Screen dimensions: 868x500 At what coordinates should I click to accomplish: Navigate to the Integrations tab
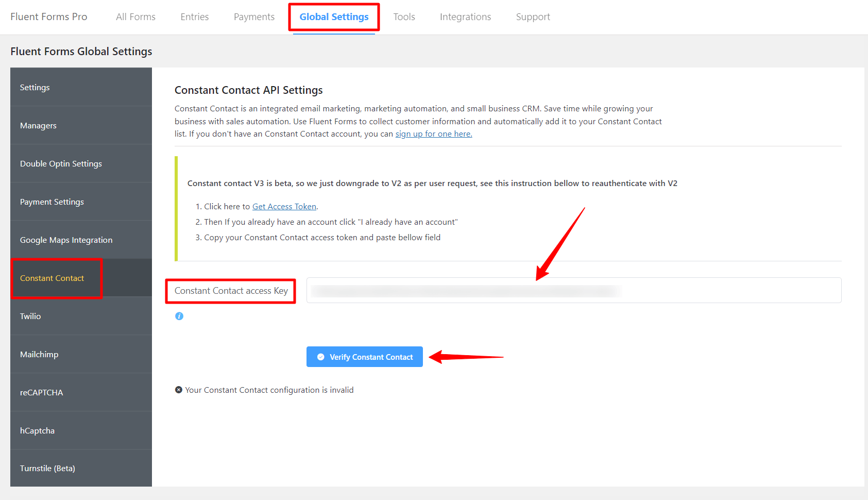pyautogui.click(x=465, y=17)
